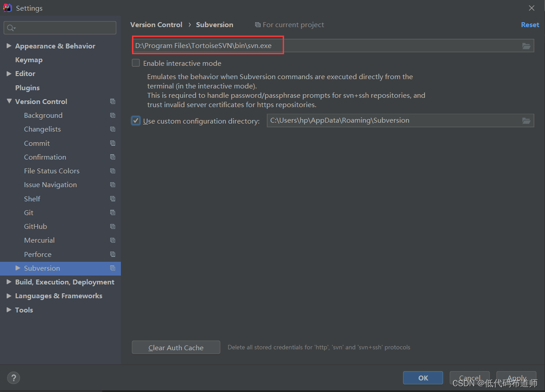Click the Apply button
This screenshot has height=392, width=545.
pos(517,378)
